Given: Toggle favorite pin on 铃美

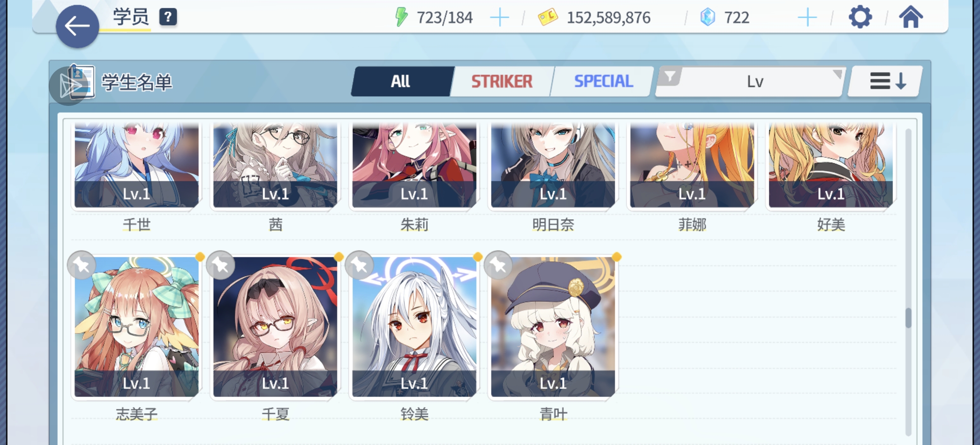Looking at the screenshot, I should click(x=360, y=265).
